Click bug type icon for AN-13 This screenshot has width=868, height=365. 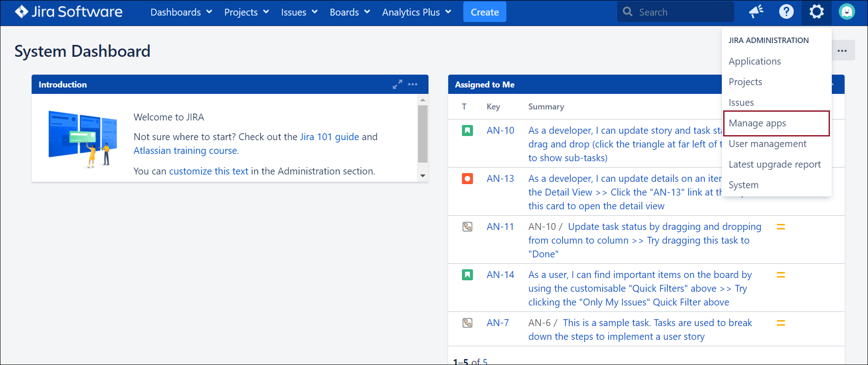[467, 179]
